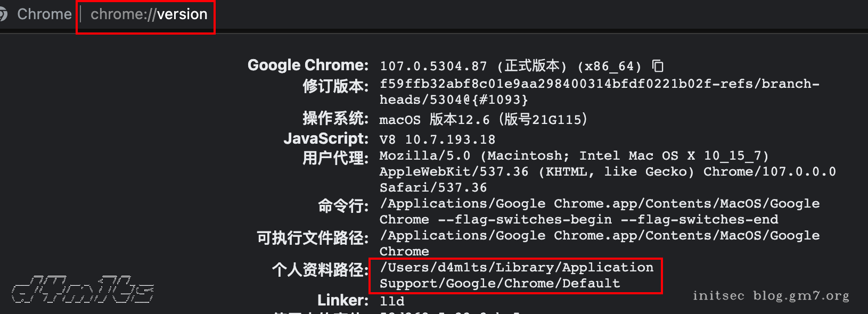
Task: Click the copy version icon next to x86_64
Action: pos(658,66)
